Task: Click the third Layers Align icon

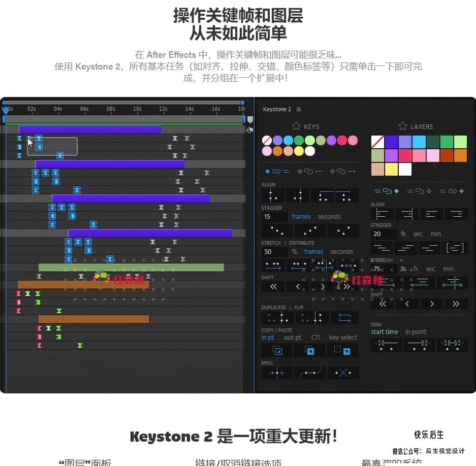Action: [431, 214]
